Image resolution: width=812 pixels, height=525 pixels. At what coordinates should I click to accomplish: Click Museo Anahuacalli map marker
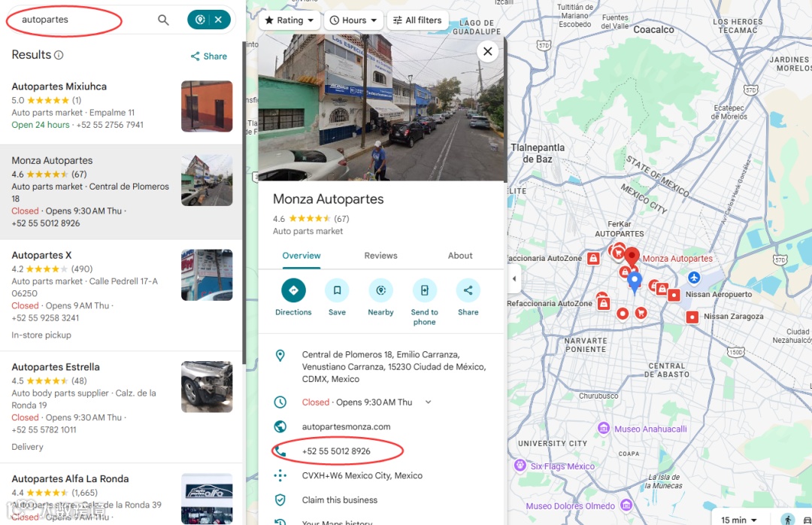(603, 428)
